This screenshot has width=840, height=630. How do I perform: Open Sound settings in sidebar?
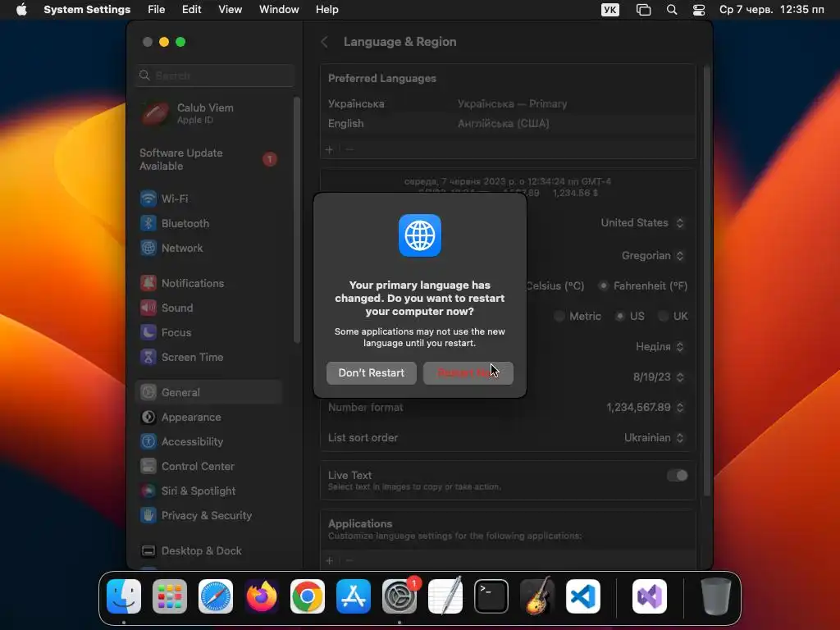pos(209,308)
